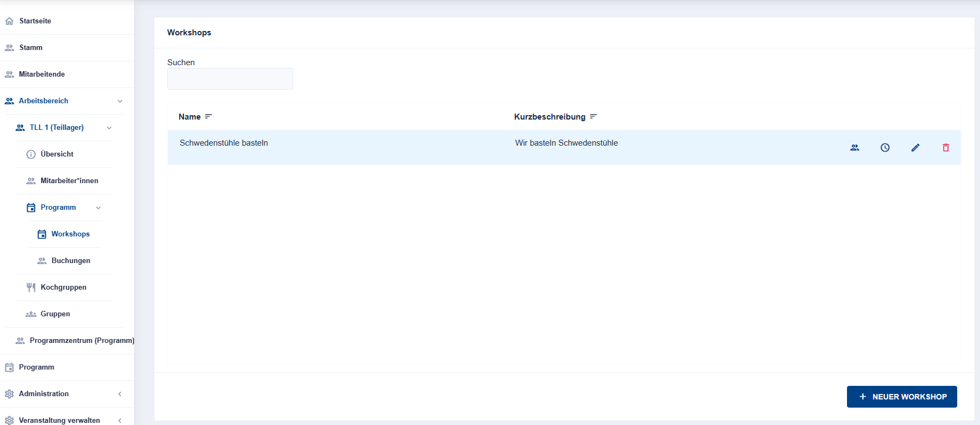Click the Programmzentrum people icon
Viewport: 980px width, 425px height.
pos(20,341)
